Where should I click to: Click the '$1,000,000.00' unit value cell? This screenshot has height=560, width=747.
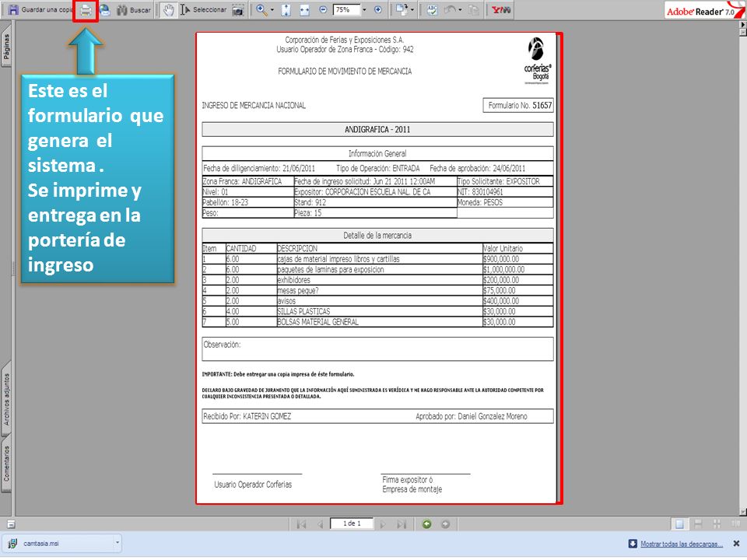click(x=517, y=270)
